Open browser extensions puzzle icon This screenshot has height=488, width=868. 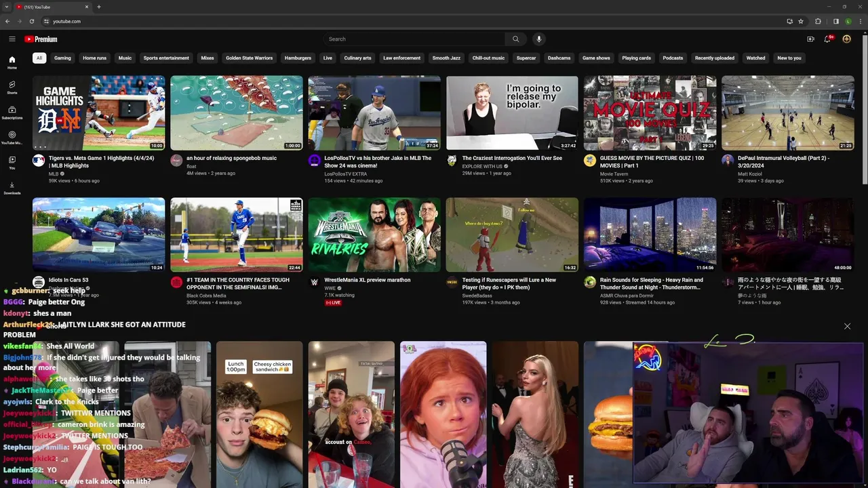(x=818, y=21)
